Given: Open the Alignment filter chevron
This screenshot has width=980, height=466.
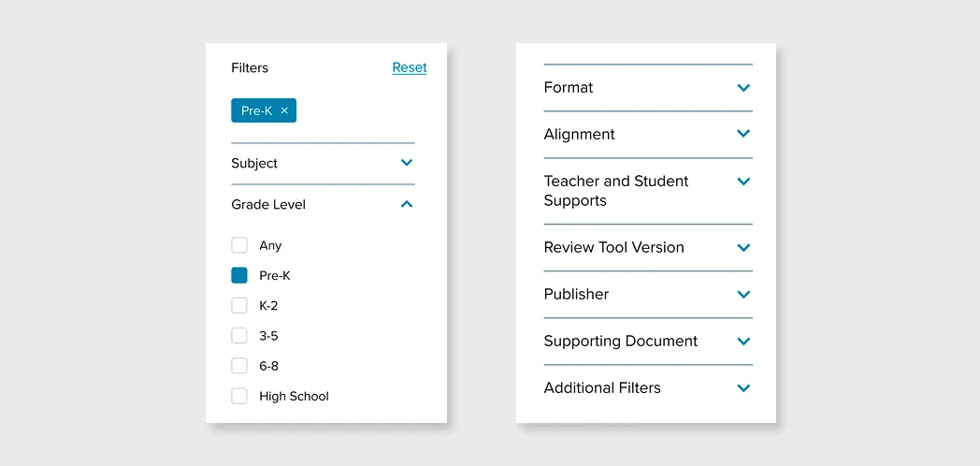Looking at the screenshot, I should click(743, 134).
